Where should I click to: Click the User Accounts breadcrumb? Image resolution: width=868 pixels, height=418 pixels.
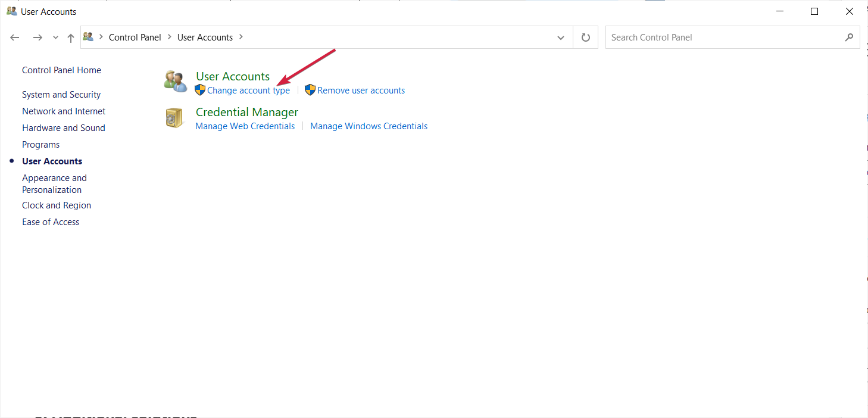[x=205, y=37]
